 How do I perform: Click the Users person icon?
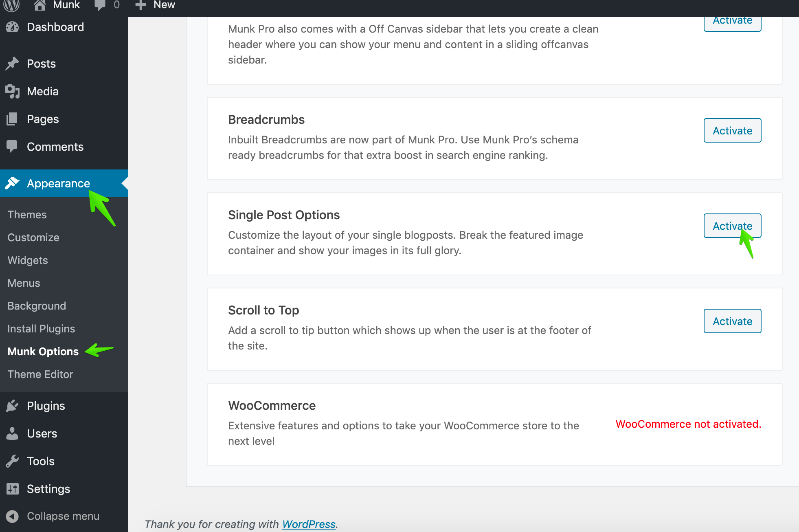(12, 433)
